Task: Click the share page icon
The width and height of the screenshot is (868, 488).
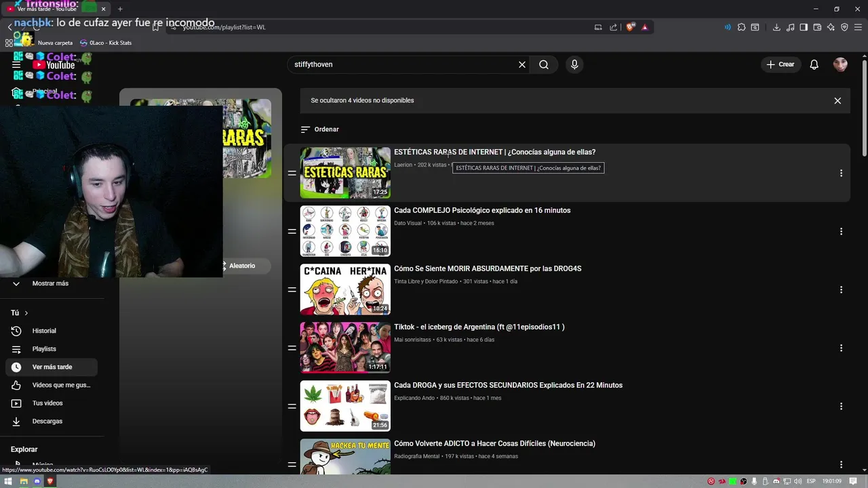Action: tap(614, 27)
